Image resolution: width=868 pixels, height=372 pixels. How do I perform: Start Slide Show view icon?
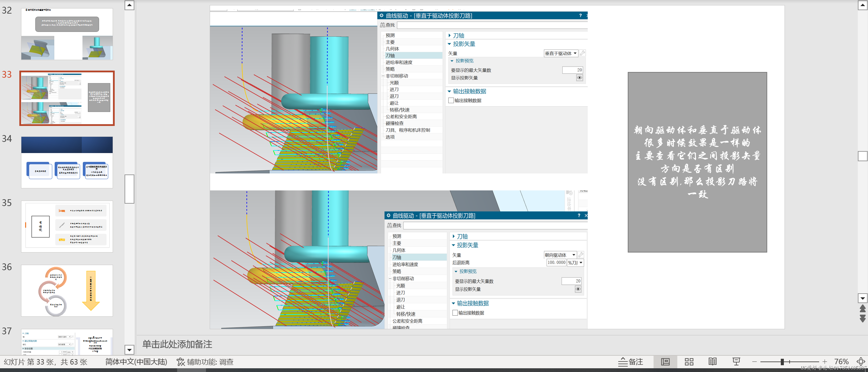pos(736,362)
